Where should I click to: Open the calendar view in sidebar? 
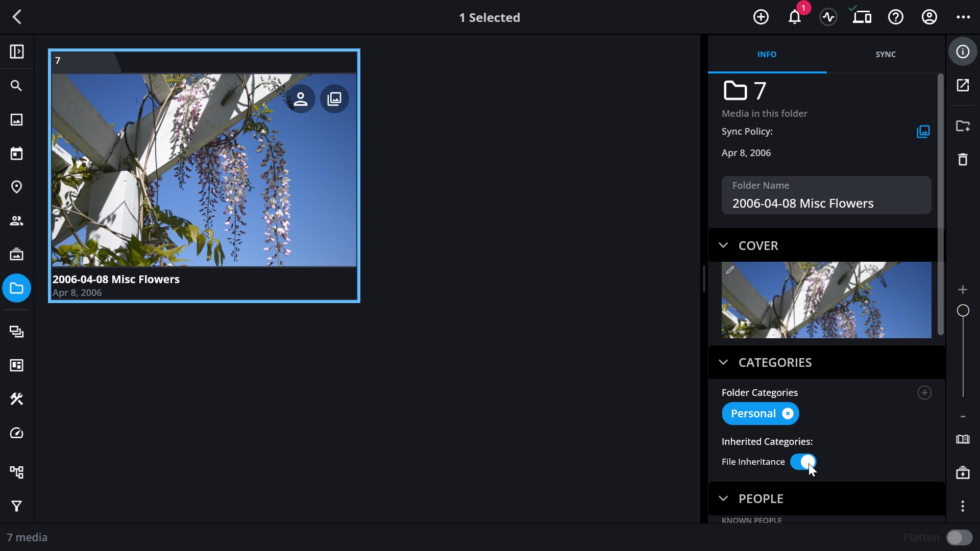point(17,153)
